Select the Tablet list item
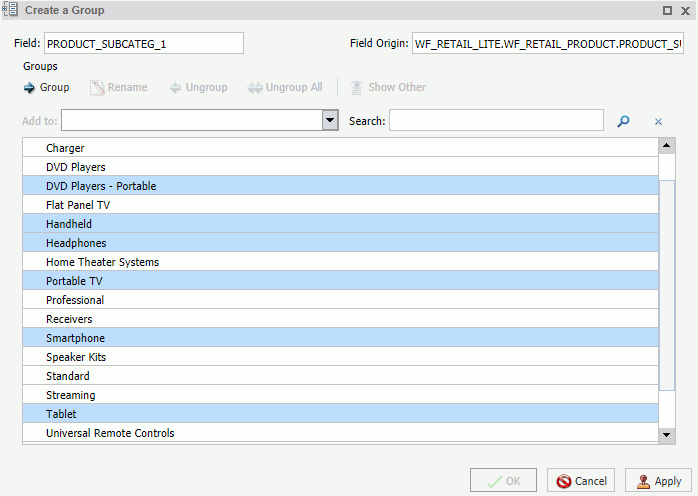Screen dimensions: 698x496 [341, 414]
